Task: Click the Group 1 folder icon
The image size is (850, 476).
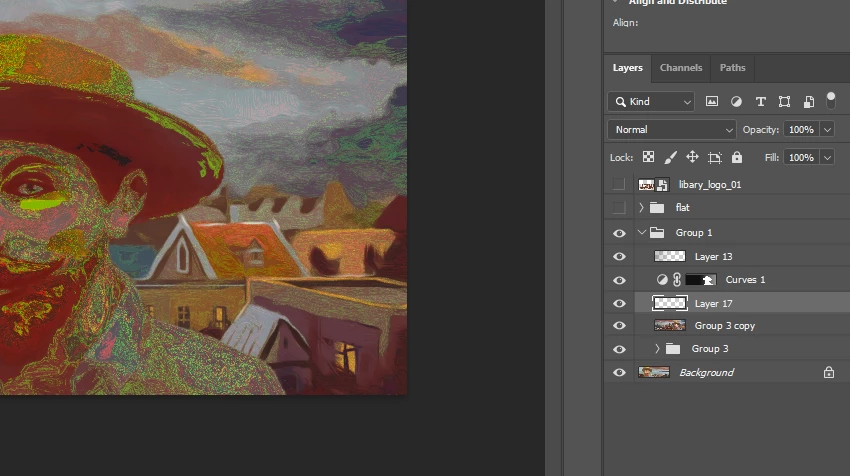Action: pyautogui.click(x=657, y=233)
